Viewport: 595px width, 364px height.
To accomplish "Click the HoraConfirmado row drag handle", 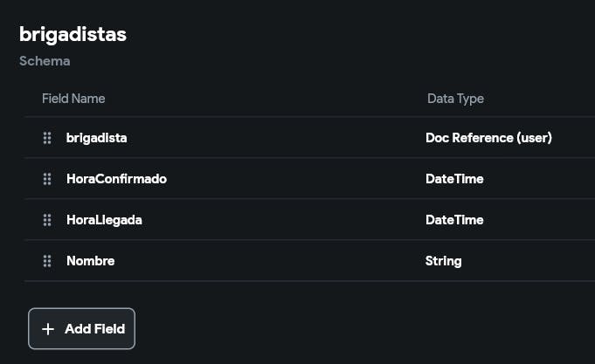I will [47, 179].
